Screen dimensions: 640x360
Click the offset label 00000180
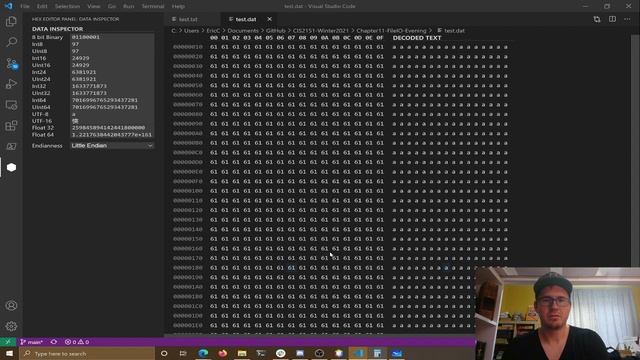point(187,268)
